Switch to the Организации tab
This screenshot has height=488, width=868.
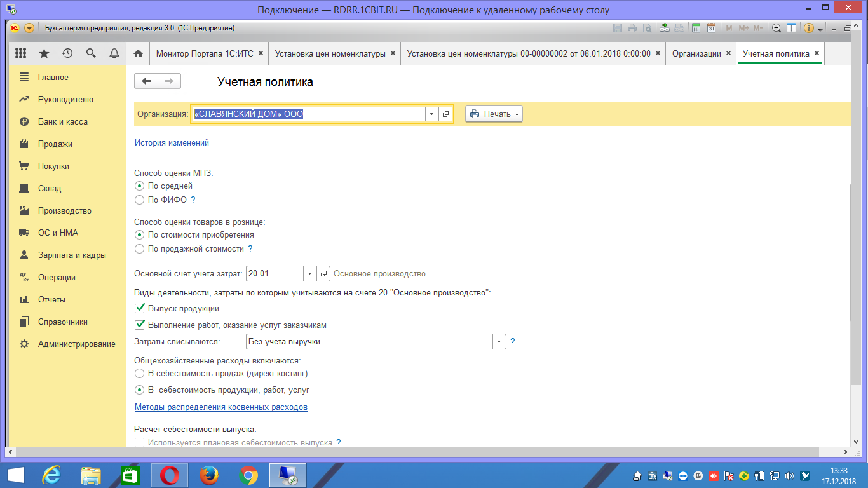(x=702, y=54)
